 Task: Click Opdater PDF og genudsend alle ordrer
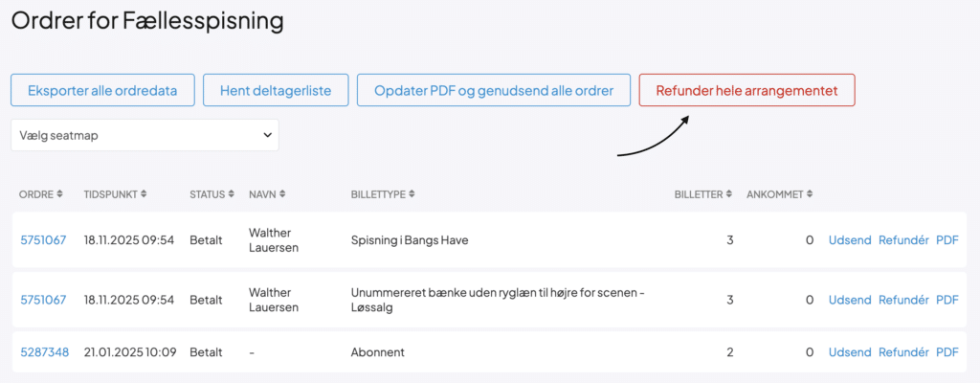(494, 91)
